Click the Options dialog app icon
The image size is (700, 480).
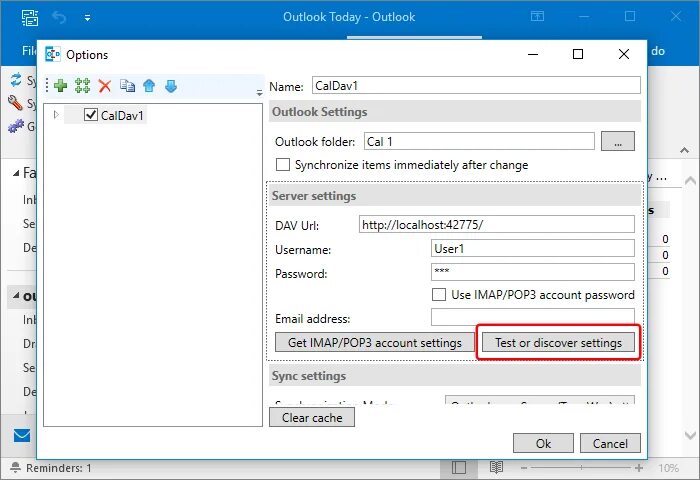tap(53, 54)
